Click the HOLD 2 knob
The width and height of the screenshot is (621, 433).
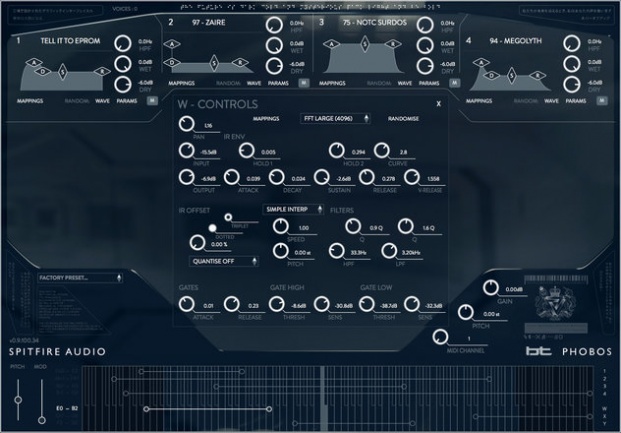click(337, 151)
